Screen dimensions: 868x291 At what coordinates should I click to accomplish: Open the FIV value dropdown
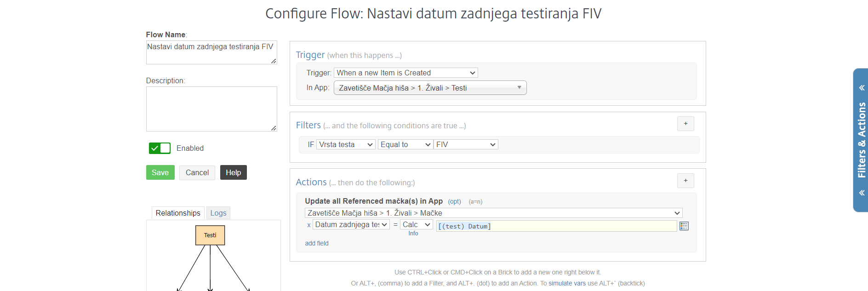pyautogui.click(x=465, y=144)
